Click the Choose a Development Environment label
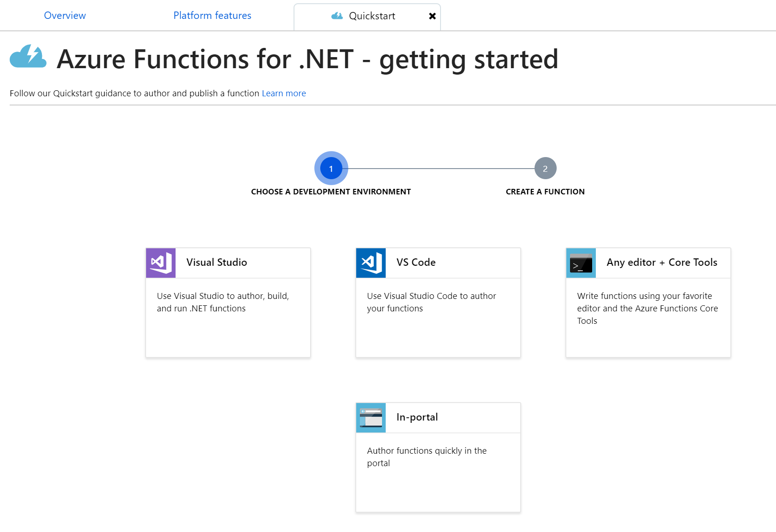 click(331, 192)
